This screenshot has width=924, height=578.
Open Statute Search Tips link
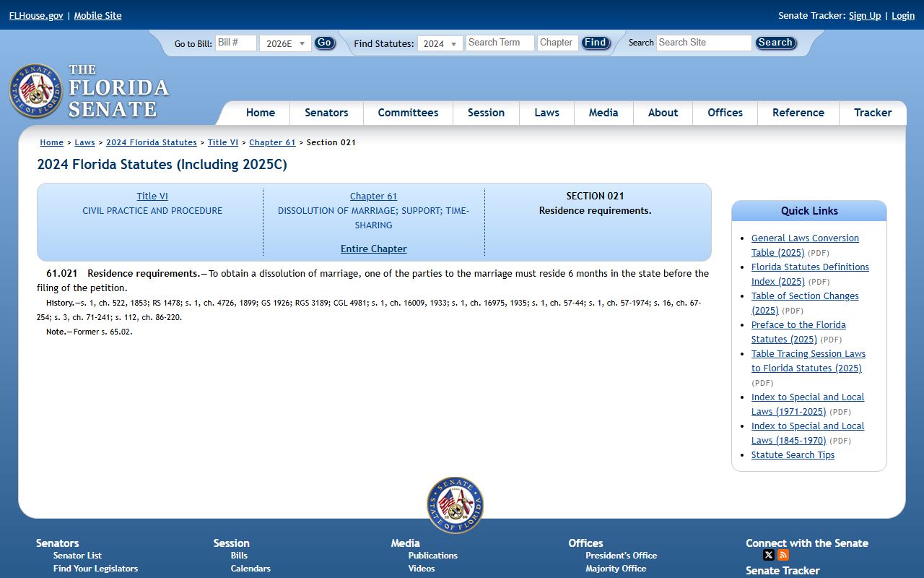(x=793, y=454)
